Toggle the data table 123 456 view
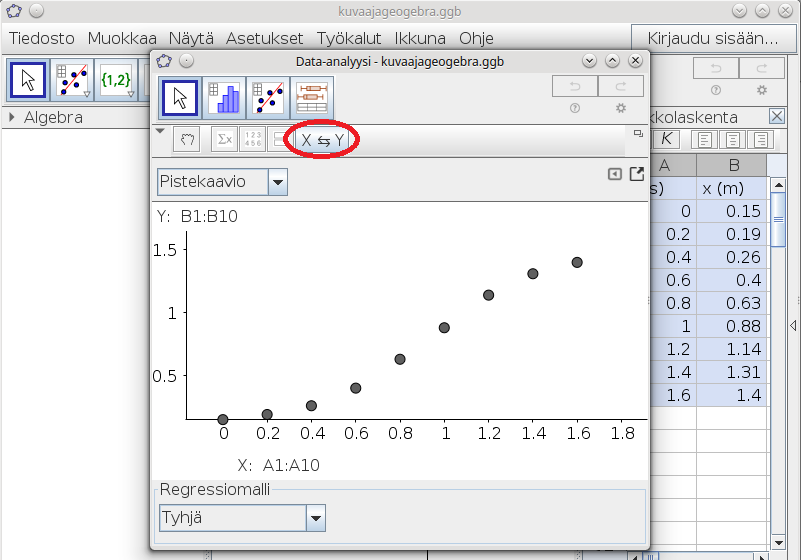The width and height of the screenshot is (801, 560). 253,140
